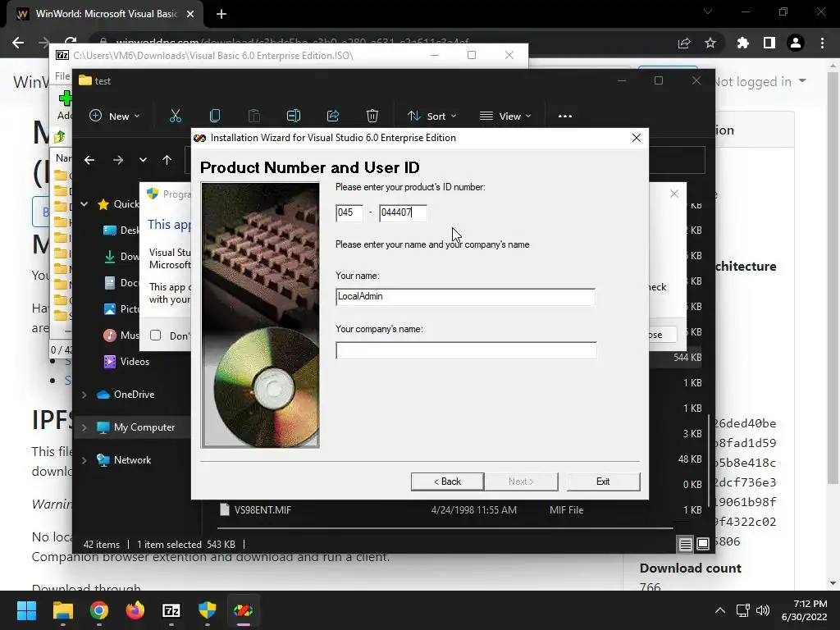Open Windows Start menu
Screen dimensions: 840x630
click(x=26, y=610)
